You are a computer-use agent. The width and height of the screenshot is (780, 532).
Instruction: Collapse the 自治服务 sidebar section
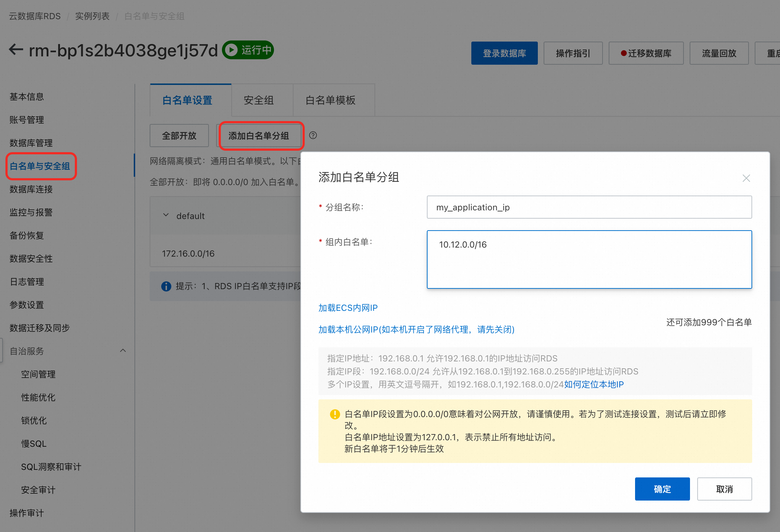(x=123, y=351)
